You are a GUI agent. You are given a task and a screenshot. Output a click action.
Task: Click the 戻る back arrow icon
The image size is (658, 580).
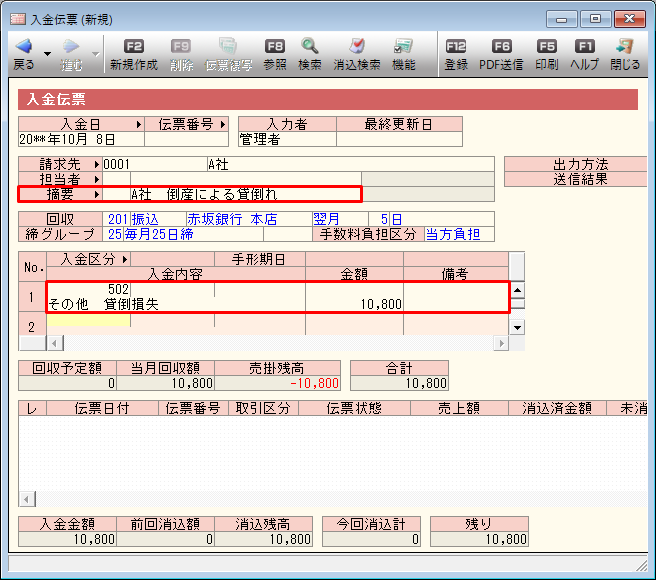[x=23, y=46]
